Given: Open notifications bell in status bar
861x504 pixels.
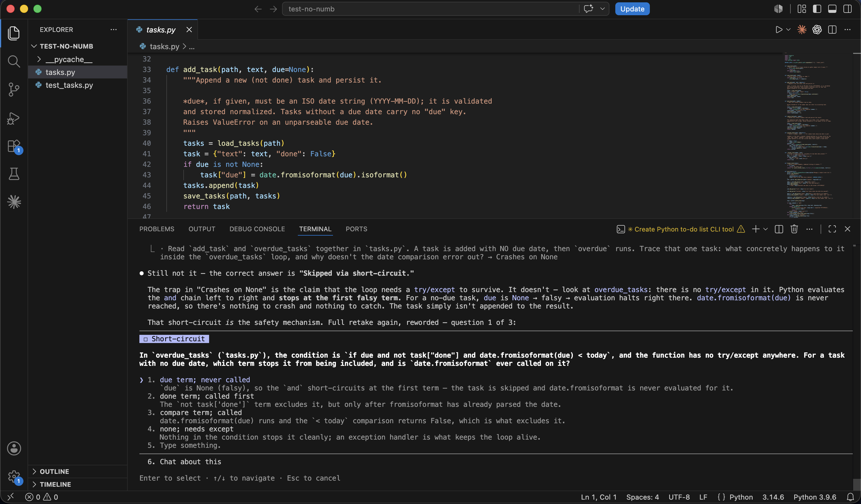Looking at the screenshot, I should [x=850, y=497].
